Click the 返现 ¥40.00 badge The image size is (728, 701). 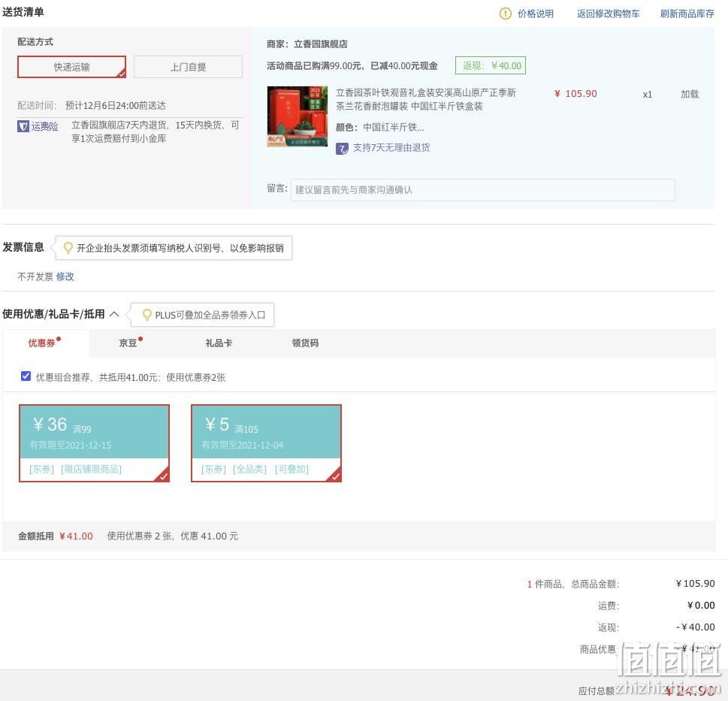[491, 65]
